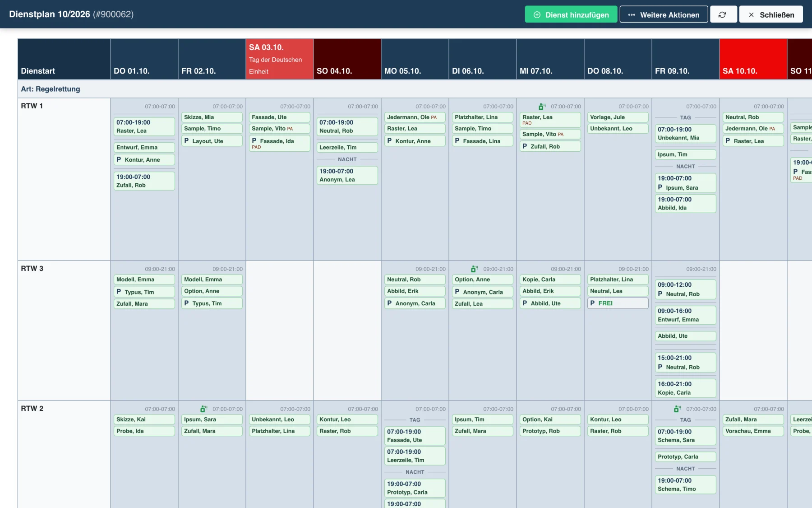This screenshot has width=812, height=508.
Task: Open Platzhalter, Lina in RTW 1 DI 06.10.
Action: pos(482,117)
